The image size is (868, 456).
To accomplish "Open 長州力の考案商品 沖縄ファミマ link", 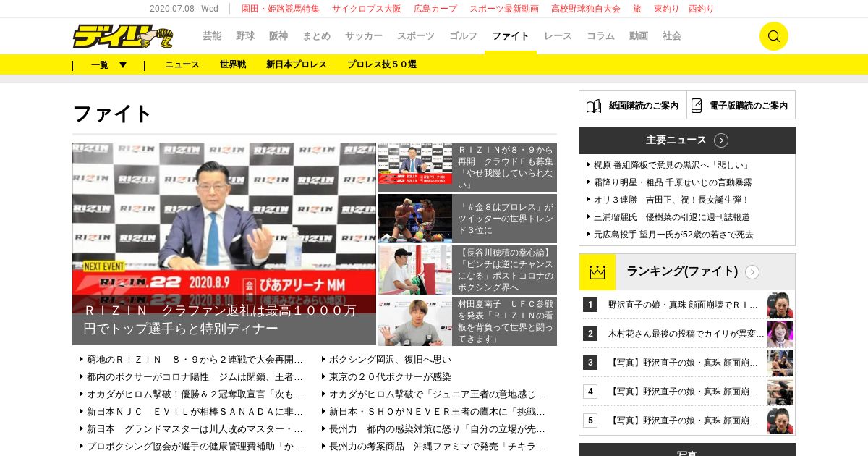I will pos(437,447).
